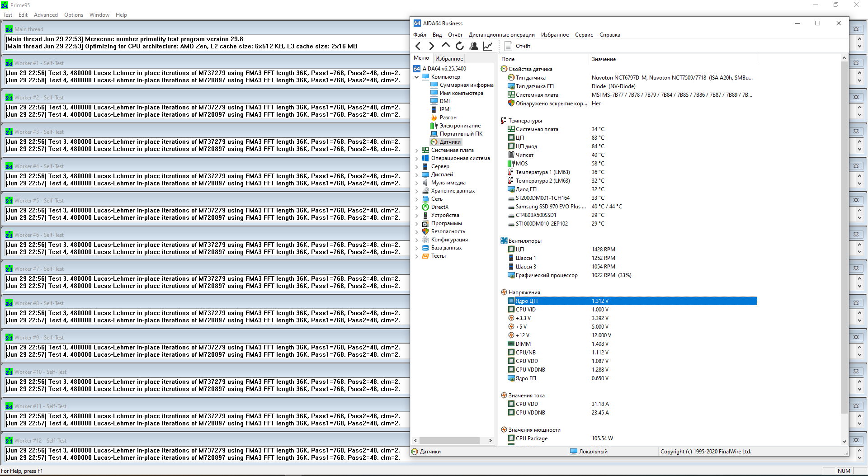Open the AIDA64 graph toolbar icon
The image size is (868, 476).
pos(488,46)
